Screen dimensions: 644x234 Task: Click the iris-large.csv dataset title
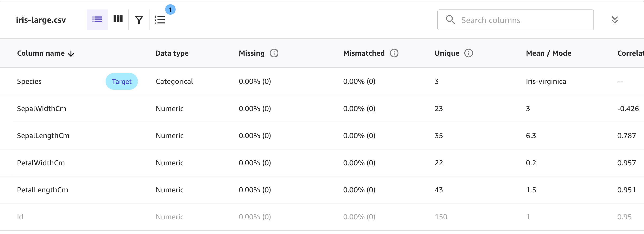coord(41,20)
